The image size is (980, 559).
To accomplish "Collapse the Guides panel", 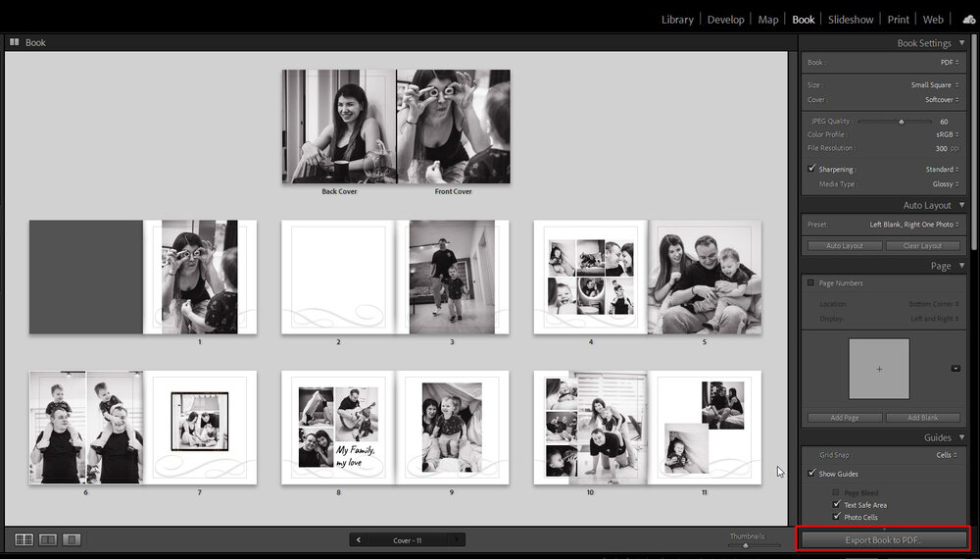I will click(961, 437).
